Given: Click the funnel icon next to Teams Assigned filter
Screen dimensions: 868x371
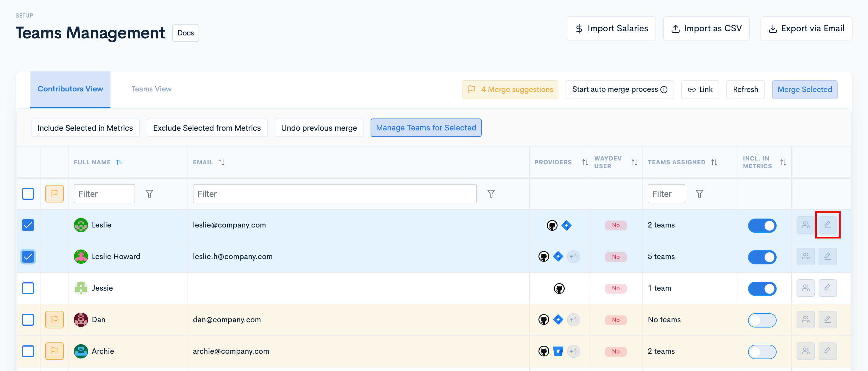Looking at the screenshot, I should click(x=700, y=194).
